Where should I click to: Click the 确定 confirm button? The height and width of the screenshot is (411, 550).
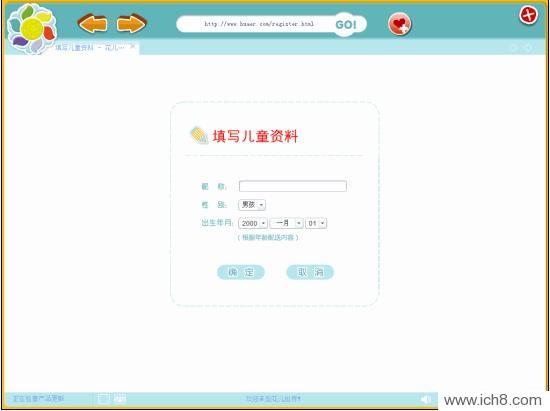pyautogui.click(x=241, y=272)
